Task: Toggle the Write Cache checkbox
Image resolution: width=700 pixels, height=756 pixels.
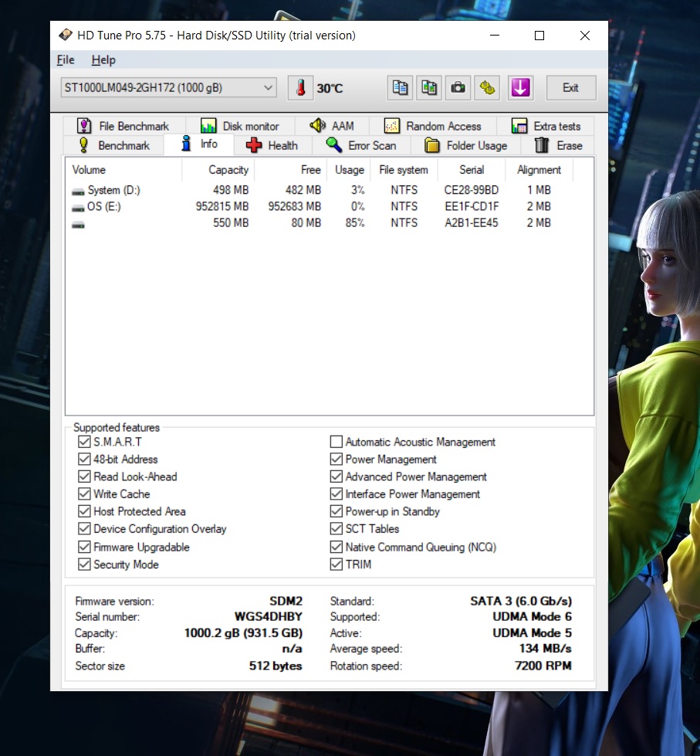Action: 84,493
